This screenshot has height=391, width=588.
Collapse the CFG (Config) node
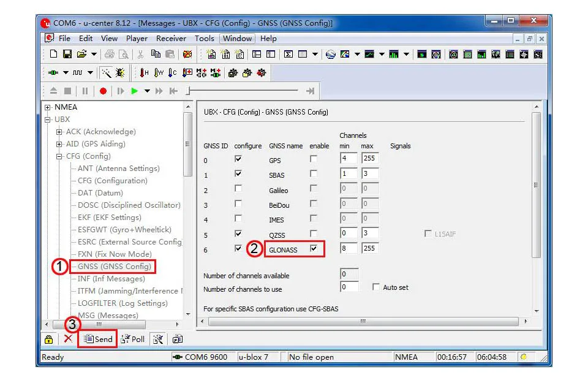click(59, 156)
